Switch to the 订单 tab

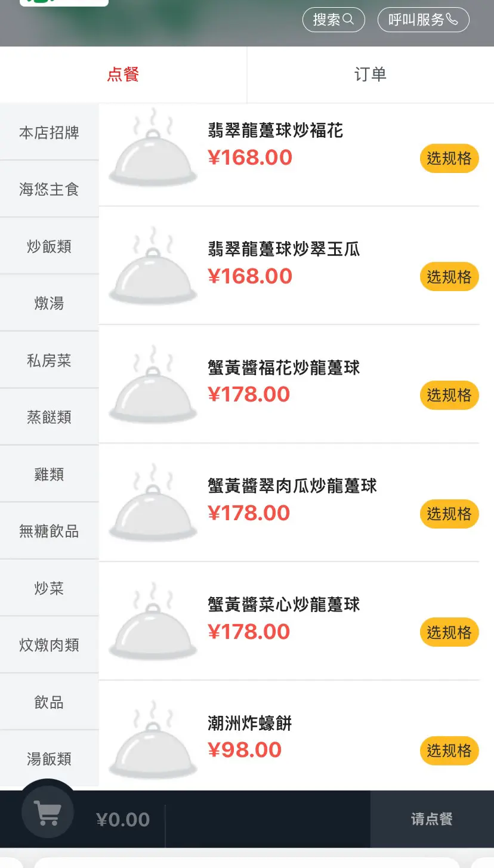370,75
